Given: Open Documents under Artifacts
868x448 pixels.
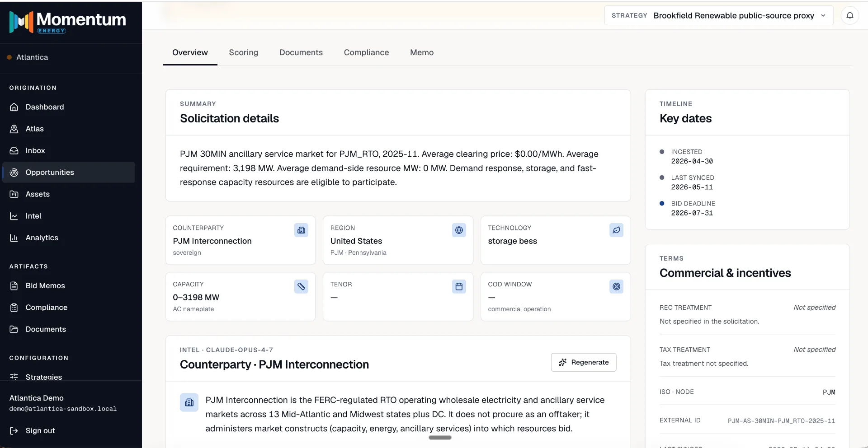Looking at the screenshot, I should click(69, 329).
